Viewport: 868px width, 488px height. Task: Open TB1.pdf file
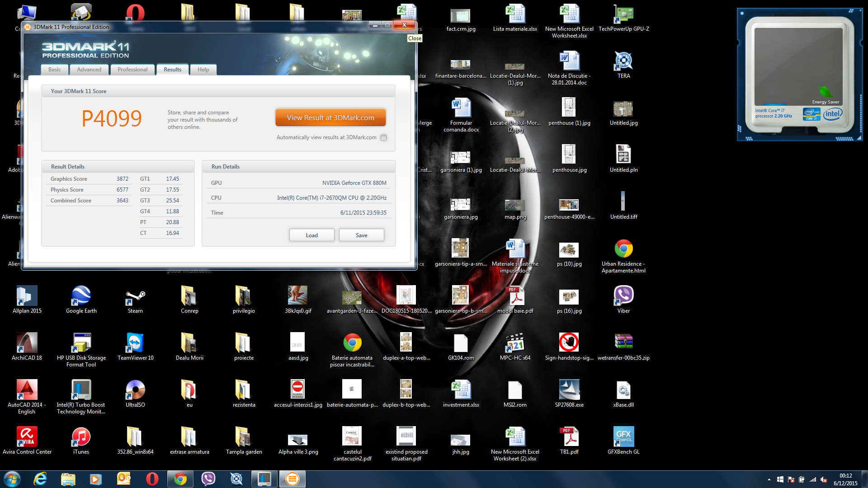point(570,440)
